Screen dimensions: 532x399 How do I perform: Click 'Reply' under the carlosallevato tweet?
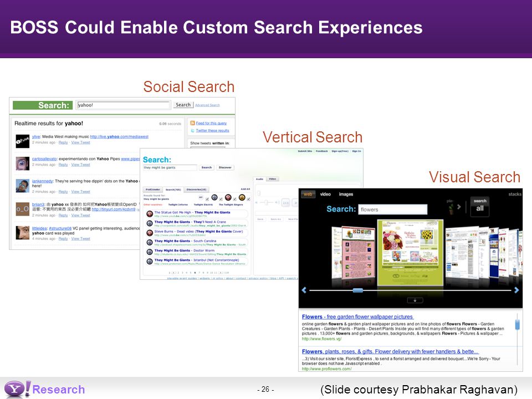click(63, 165)
